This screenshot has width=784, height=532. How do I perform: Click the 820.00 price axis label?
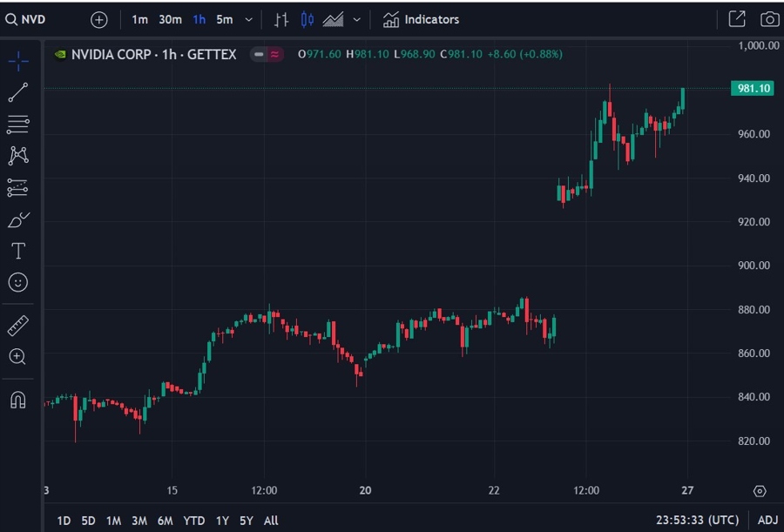pos(754,441)
